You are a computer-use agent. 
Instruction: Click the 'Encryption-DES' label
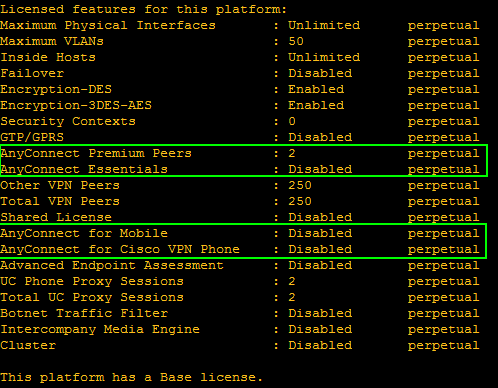click(56, 89)
